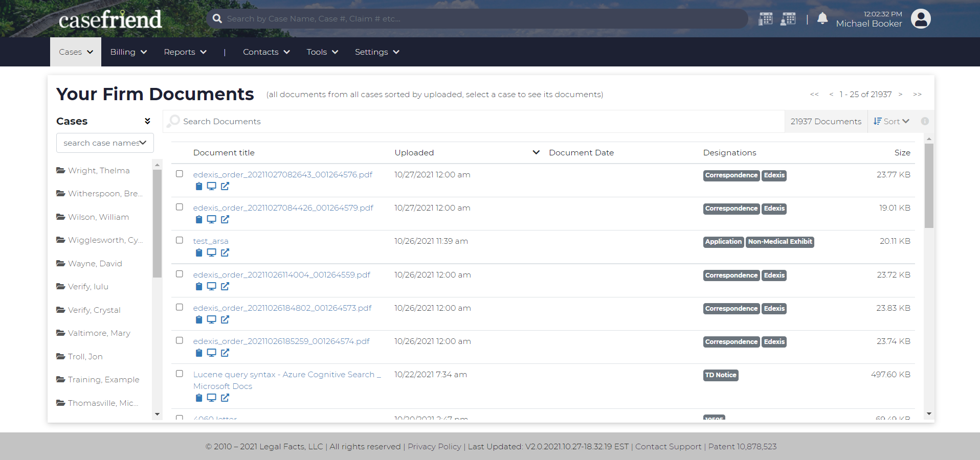This screenshot has width=980, height=460.
Task: Click the casefriend logo
Action: [110, 19]
